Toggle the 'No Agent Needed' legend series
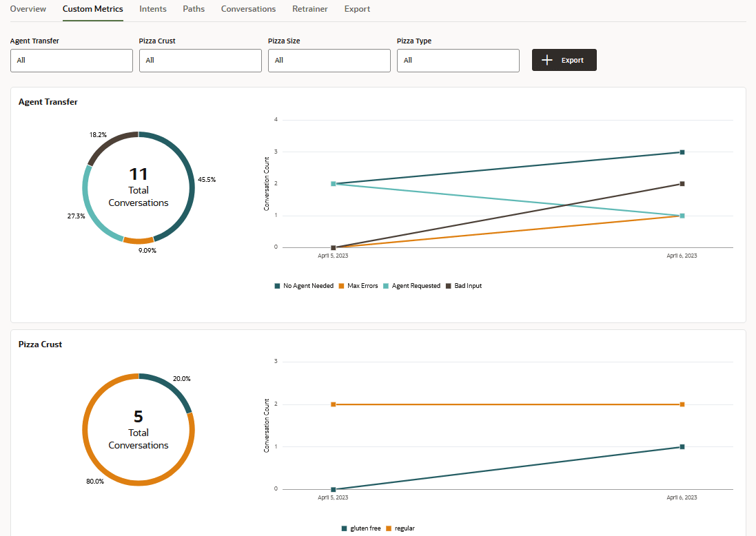Viewport: 756px width, 536px height. (x=305, y=285)
